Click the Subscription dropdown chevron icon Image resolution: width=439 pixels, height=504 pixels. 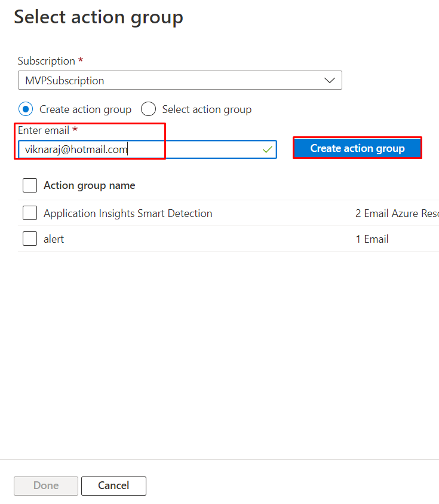point(329,80)
